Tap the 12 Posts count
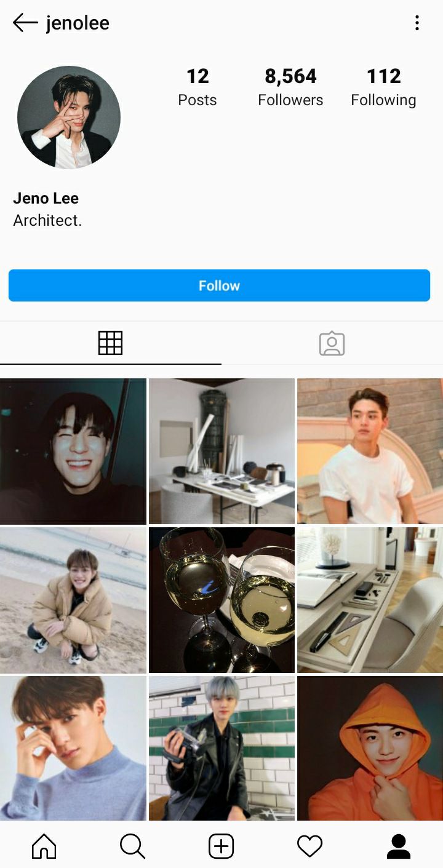Viewport: 443px width, 868px height. point(198,87)
